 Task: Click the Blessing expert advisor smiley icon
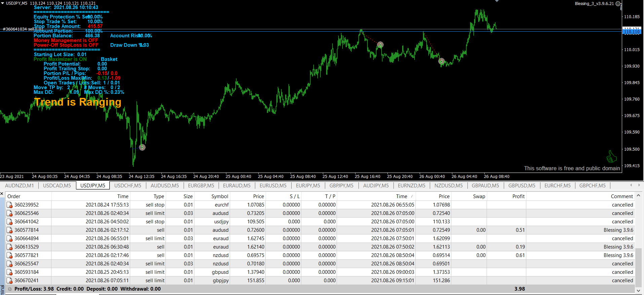618,4
